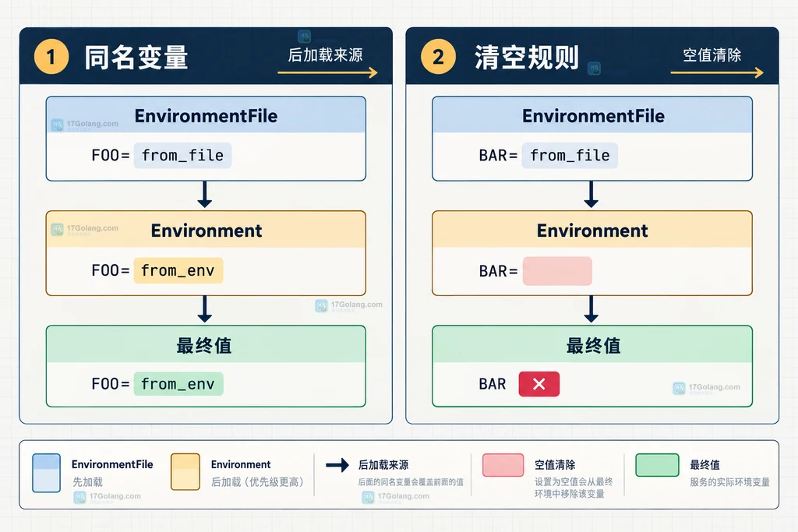Click the yellow from_env value chip

(178, 270)
